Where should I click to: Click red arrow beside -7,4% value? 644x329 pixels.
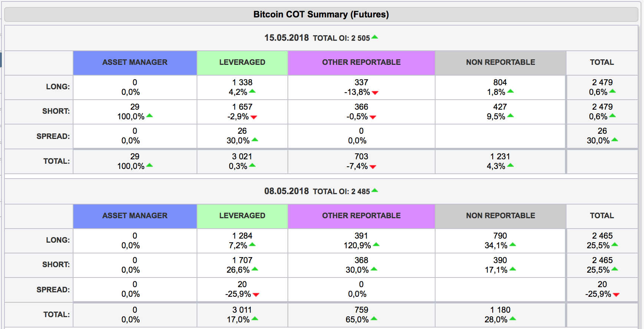coord(373,167)
